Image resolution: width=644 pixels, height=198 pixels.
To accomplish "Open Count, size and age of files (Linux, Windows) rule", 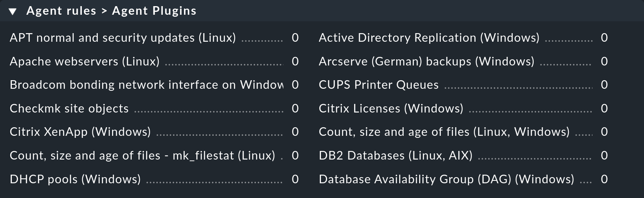I will (x=444, y=132).
